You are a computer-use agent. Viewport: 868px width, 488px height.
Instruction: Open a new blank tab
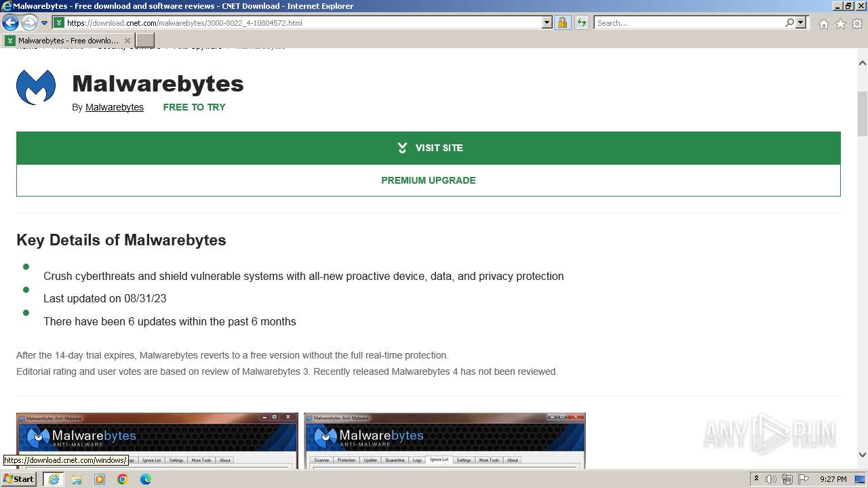145,41
